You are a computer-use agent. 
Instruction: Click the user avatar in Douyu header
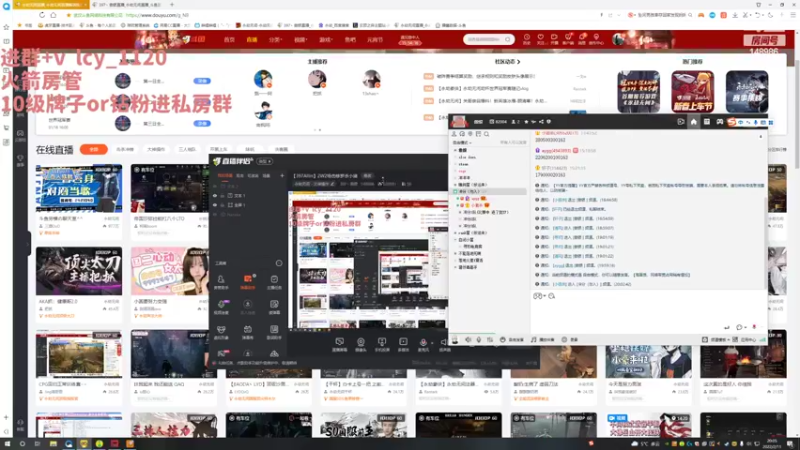[619, 39]
